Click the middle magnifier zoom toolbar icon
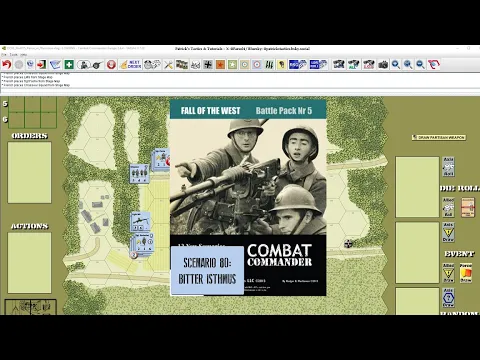480x360 pixels. coord(408,64)
